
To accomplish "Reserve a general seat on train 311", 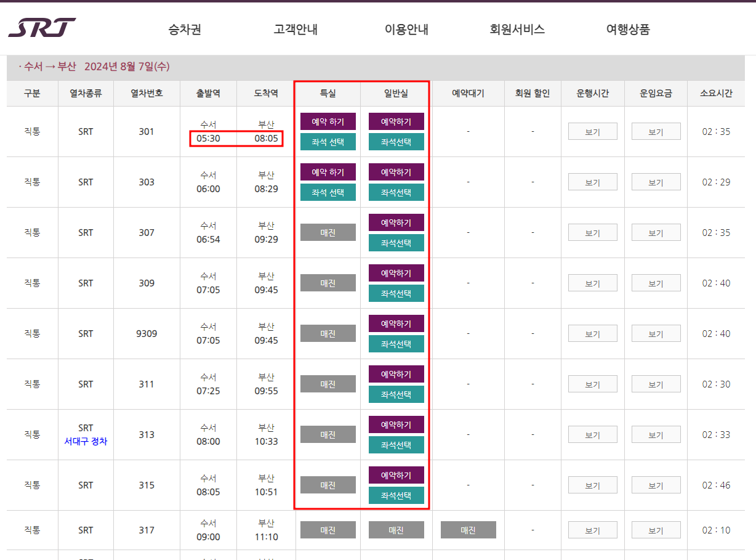I will coord(396,373).
